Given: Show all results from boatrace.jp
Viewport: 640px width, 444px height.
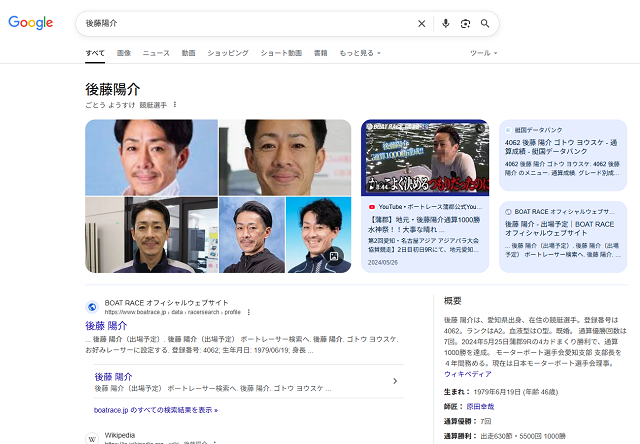Looking at the screenshot, I should [x=156, y=410].
